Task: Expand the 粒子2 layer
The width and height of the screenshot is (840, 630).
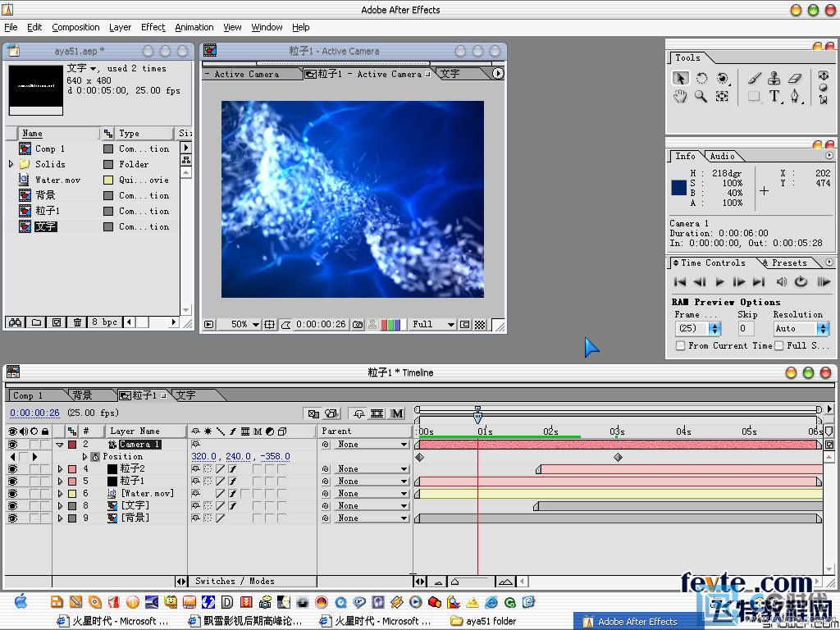Action: (x=60, y=468)
